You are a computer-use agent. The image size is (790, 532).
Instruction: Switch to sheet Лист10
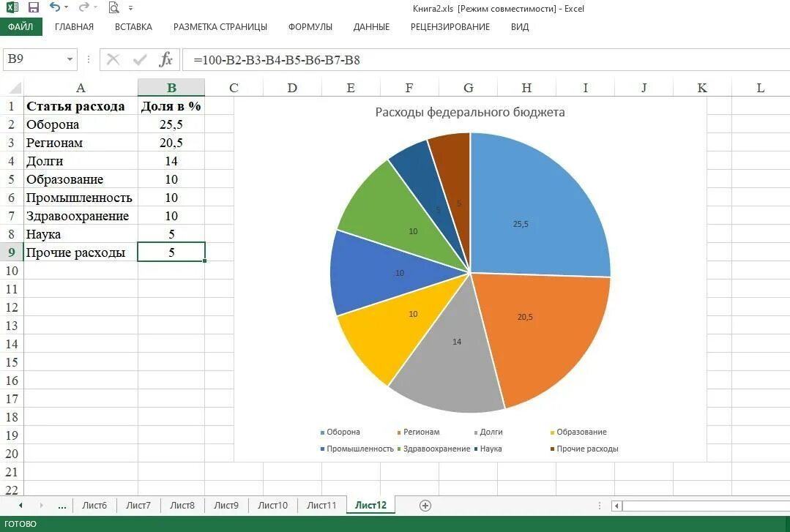point(272,506)
